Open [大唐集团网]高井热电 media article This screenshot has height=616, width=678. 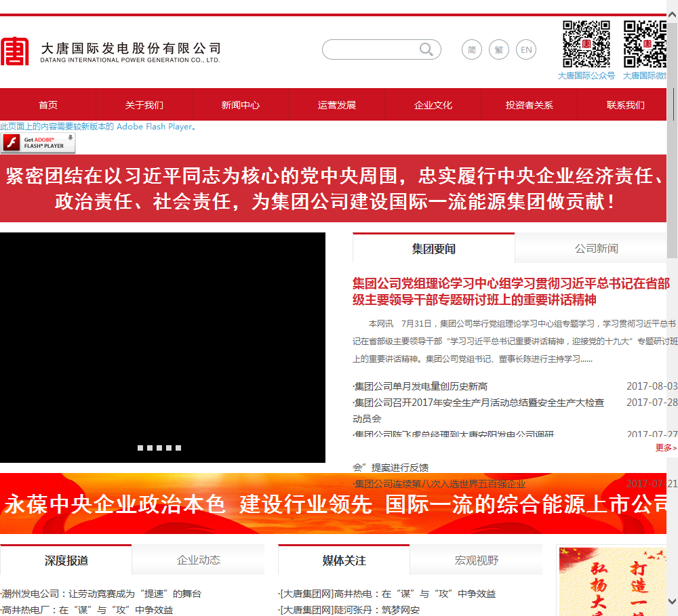(387, 594)
